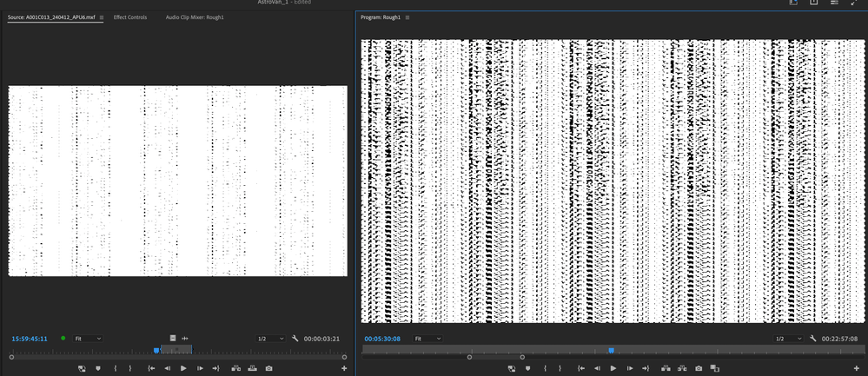Open Program monitor Fit zoom dropdown
The width and height of the screenshot is (868, 376).
pyautogui.click(x=427, y=339)
